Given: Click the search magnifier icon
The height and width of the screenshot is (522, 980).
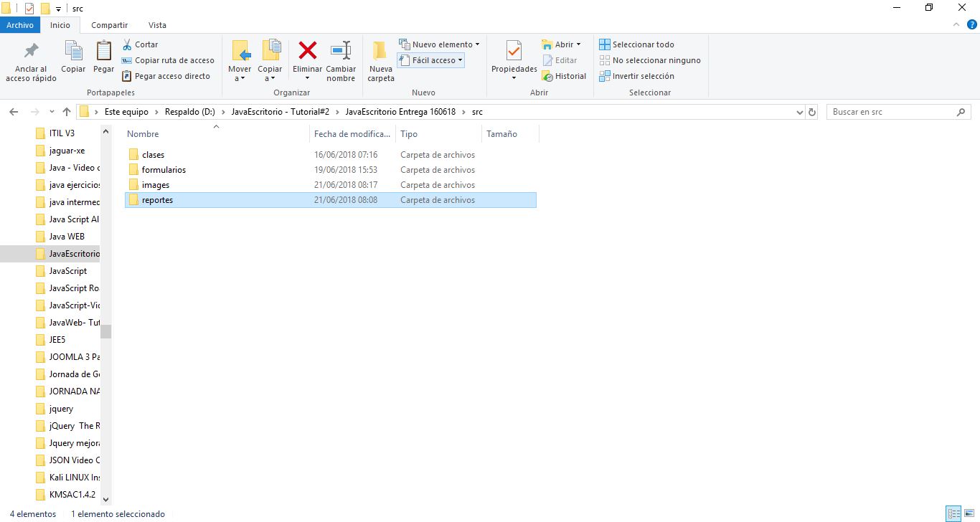Looking at the screenshot, I should [961, 112].
